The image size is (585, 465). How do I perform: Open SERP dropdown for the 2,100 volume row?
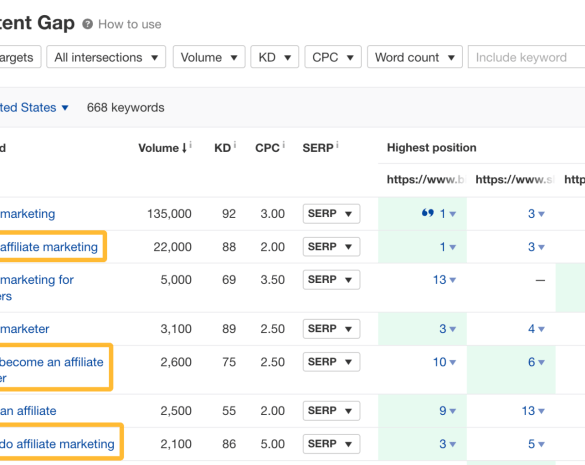coord(331,444)
